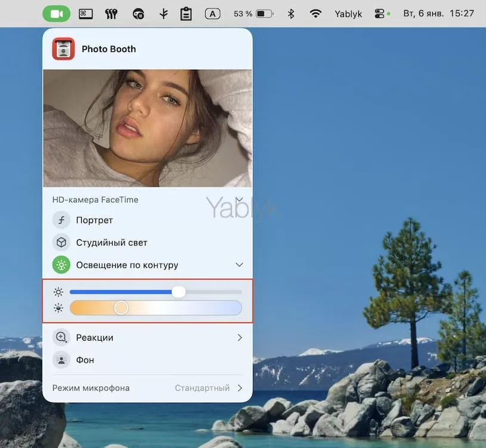Open the Реакции submenu chevron
This screenshot has height=448, width=486.
[x=239, y=337]
